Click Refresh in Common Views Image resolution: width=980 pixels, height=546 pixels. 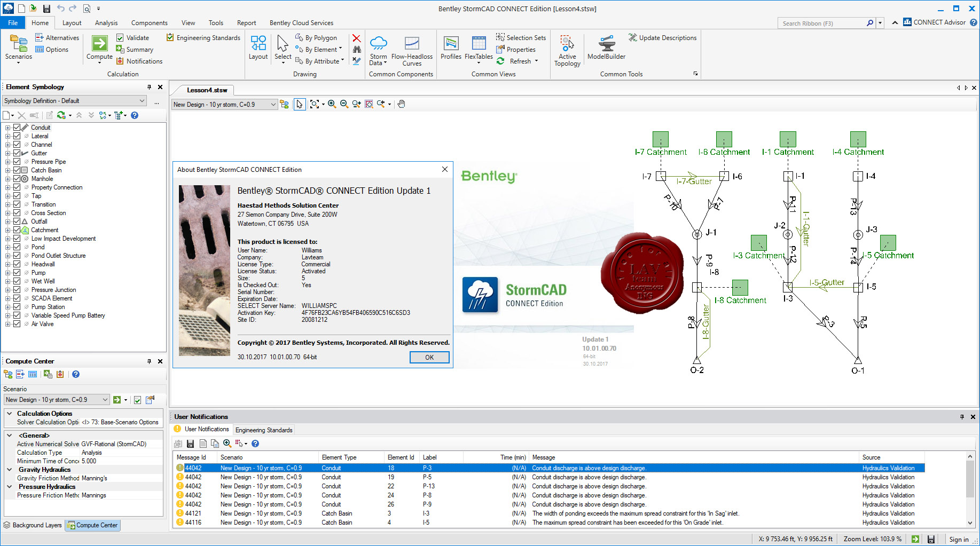click(x=517, y=61)
